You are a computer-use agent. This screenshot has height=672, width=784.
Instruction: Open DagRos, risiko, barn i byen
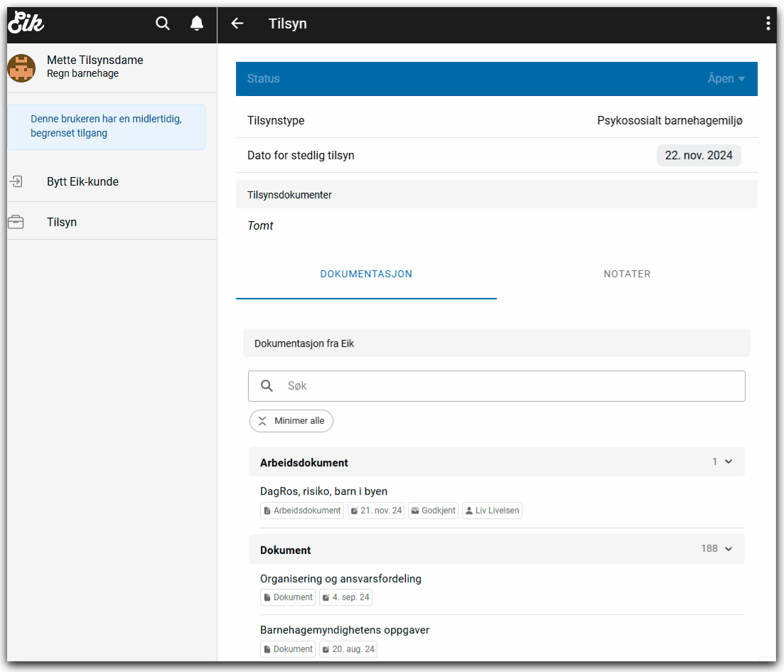click(323, 491)
